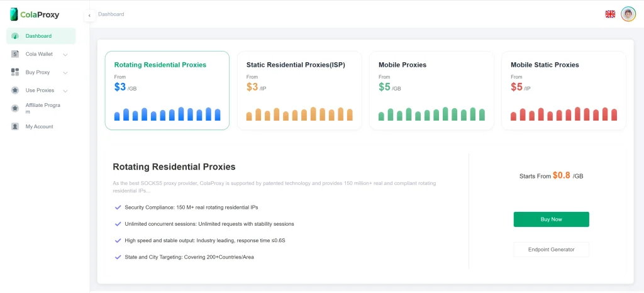Open the Use Proxies menu item
644x293 pixels.
tap(41, 91)
